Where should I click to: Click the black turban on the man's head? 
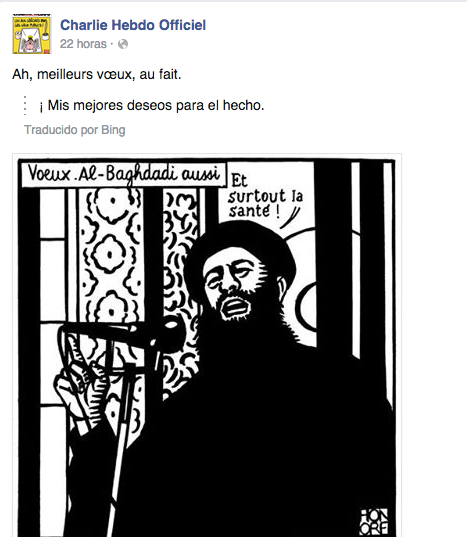(x=241, y=250)
